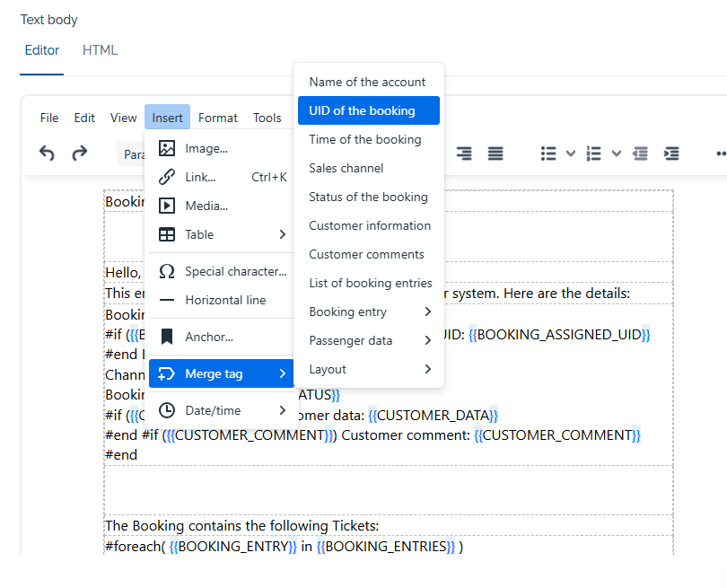Expand the Booking entry submenu
The width and height of the screenshot is (727, 588).
(x=369, y=312)
